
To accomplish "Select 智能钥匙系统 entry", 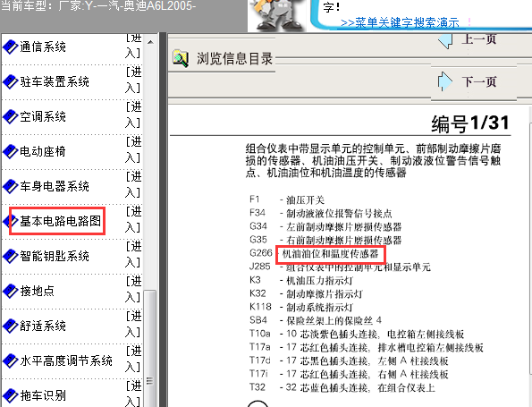I will [x=55, y=256].
